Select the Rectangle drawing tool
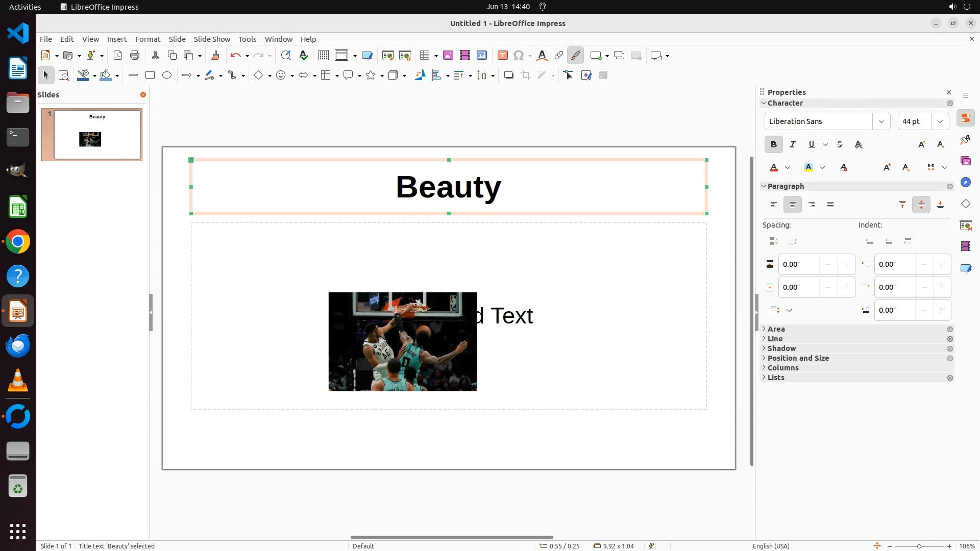 point(150,76)
